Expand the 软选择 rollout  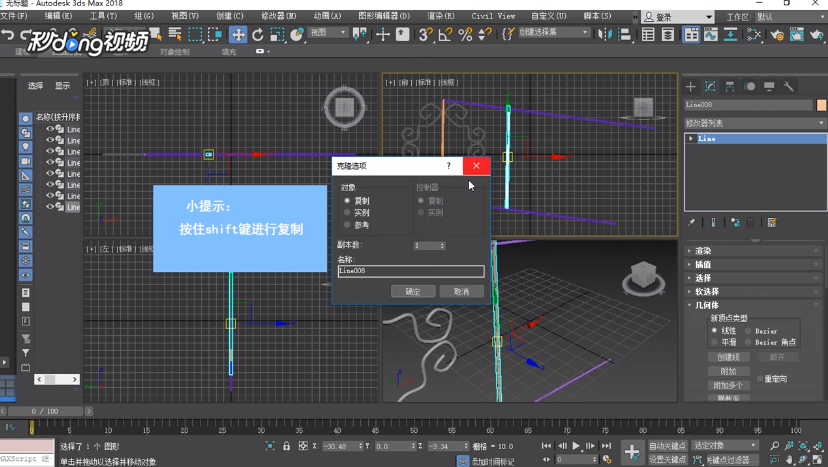(753, 292)
